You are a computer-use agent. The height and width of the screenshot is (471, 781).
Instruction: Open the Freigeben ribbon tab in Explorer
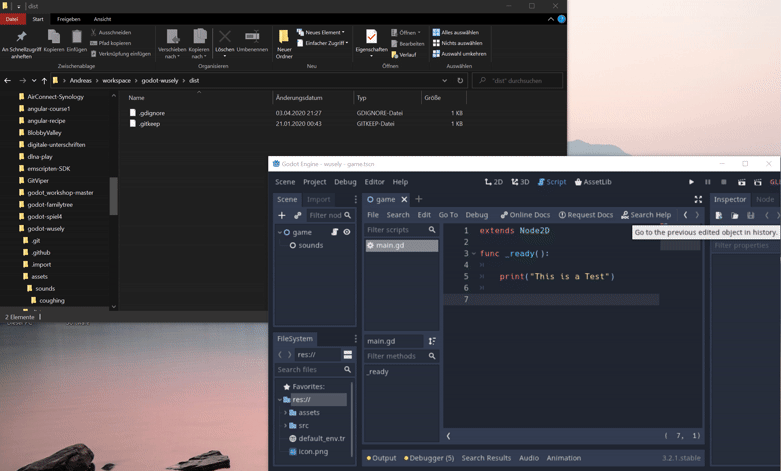point(69,19)
